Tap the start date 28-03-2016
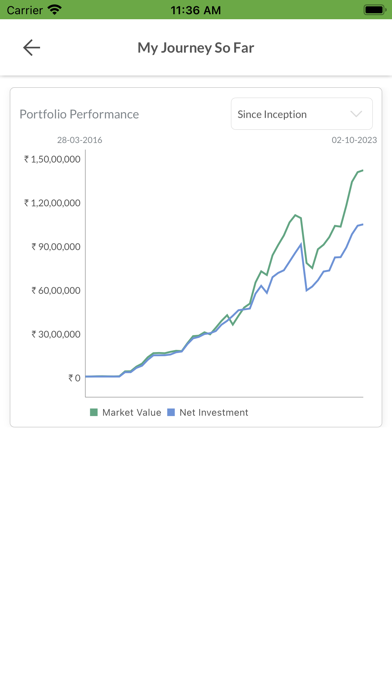The width and height of the screenshot is (392, 696). (79, 140)
